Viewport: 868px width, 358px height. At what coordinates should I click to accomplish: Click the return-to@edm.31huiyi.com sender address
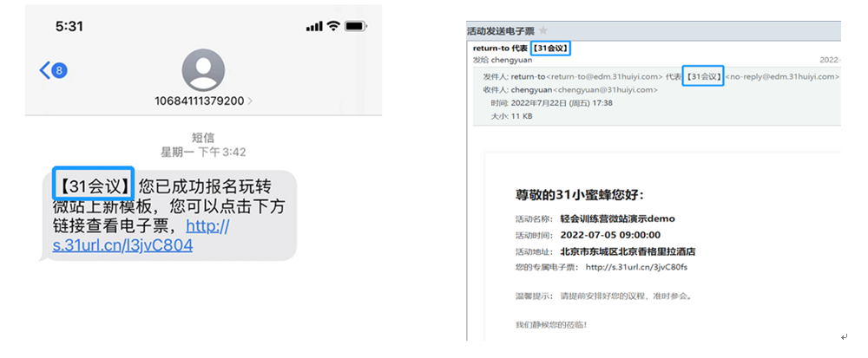(x=604, y=77)
